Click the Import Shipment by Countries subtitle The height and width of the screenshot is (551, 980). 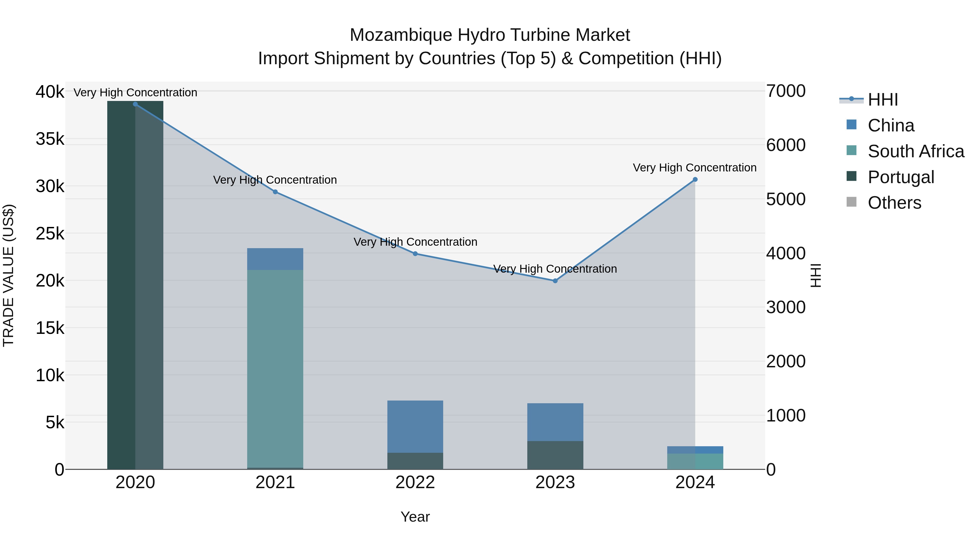pyautogui.click(x=490, y=59)
